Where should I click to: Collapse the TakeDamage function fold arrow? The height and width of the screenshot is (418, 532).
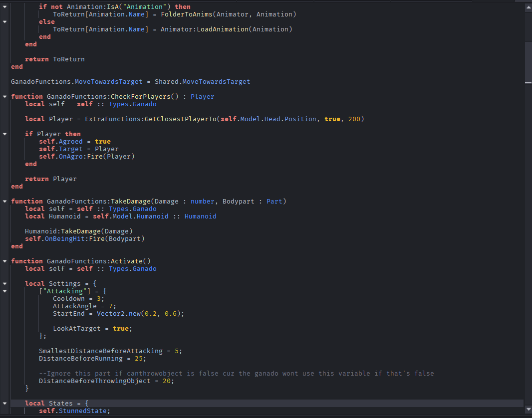[5, 202]
